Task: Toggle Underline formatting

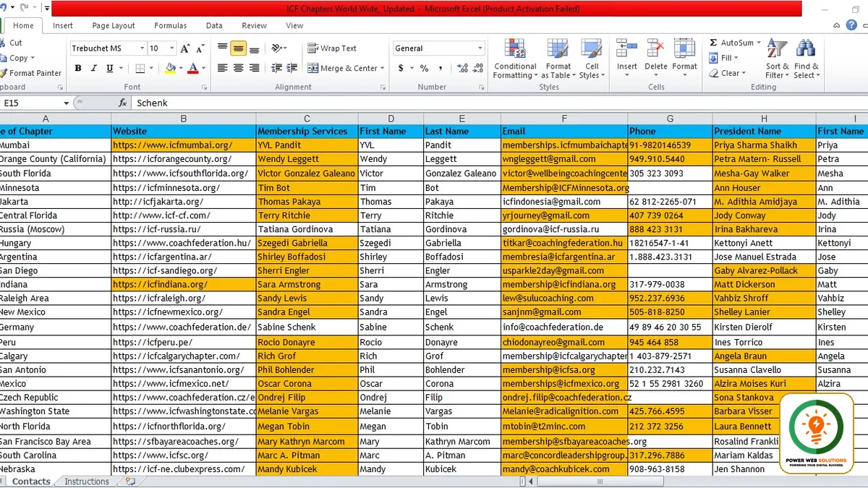Action: click(x=109, y=69)
